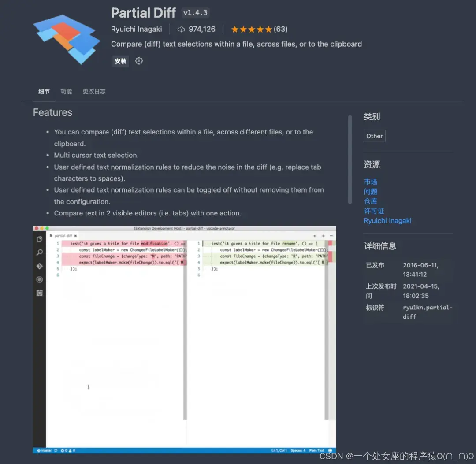The width and height of the screenshot is (476, 464).
Task: Switch to the 更改日志 tab
Action: [x=94, y=91]
